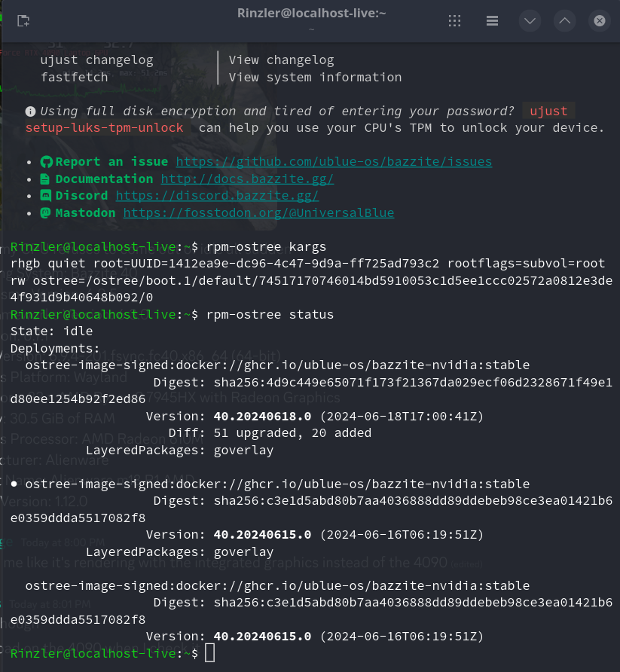Click the Discord icon

[x=46, y=196]
